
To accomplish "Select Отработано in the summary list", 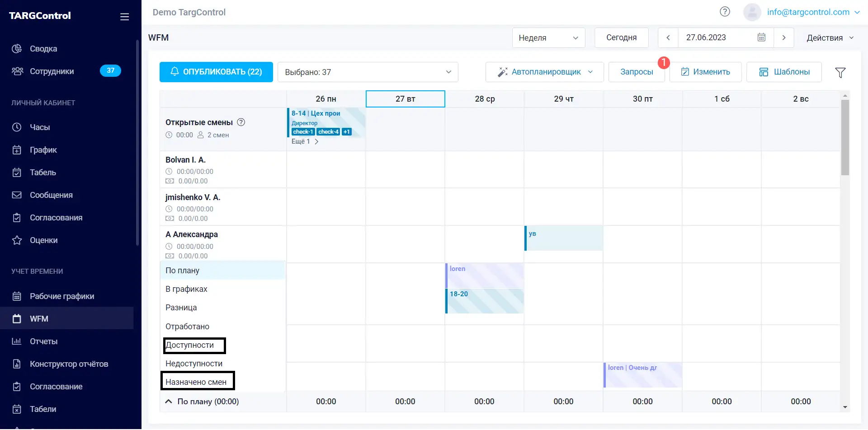I will click(x=222, y=327).
